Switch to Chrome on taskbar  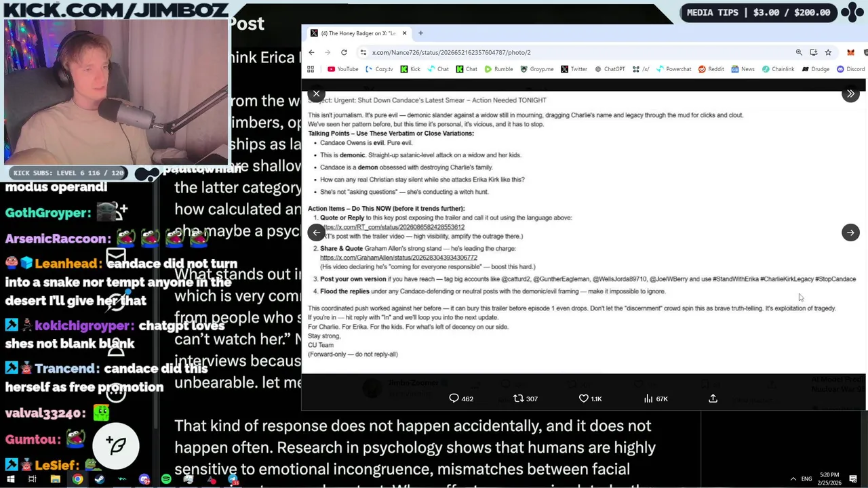pyautogui.click(x=77, y=479)
